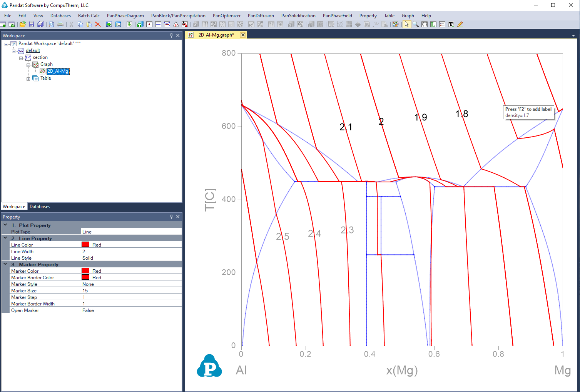Collapse the Marker Property section

[5, 264]
